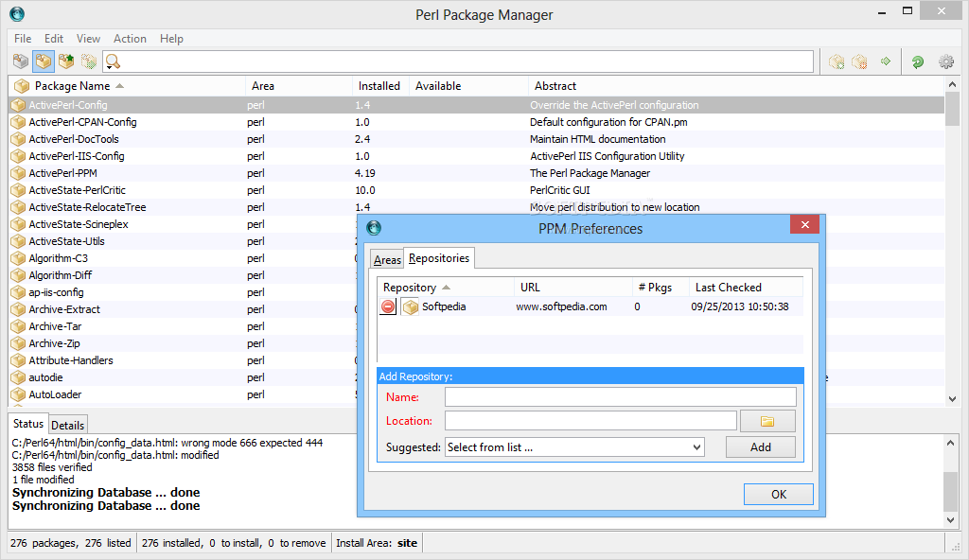Sort by Area column header
This screenshot has width=969, height=560.
click(298, 86)
